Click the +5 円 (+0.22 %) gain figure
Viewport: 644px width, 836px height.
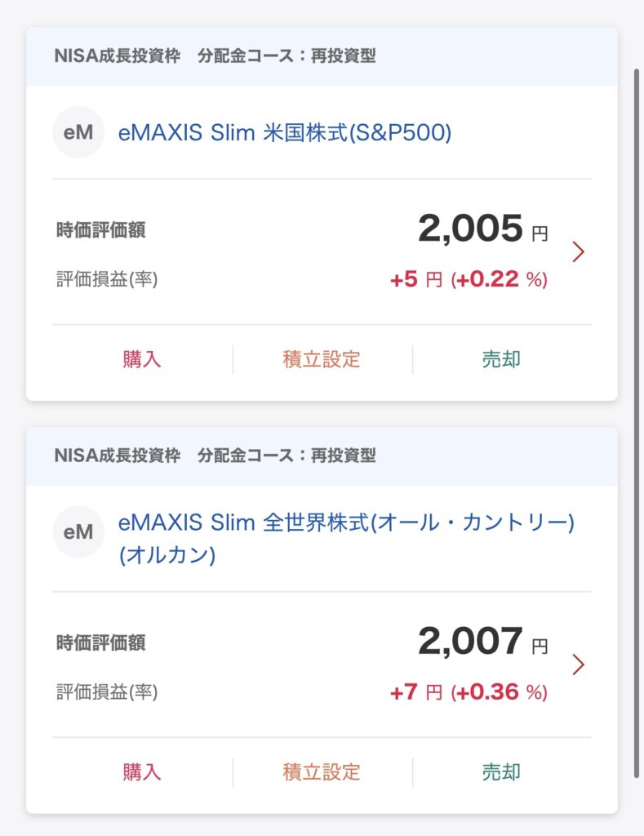pyautogui.click(x=469, y=279)
